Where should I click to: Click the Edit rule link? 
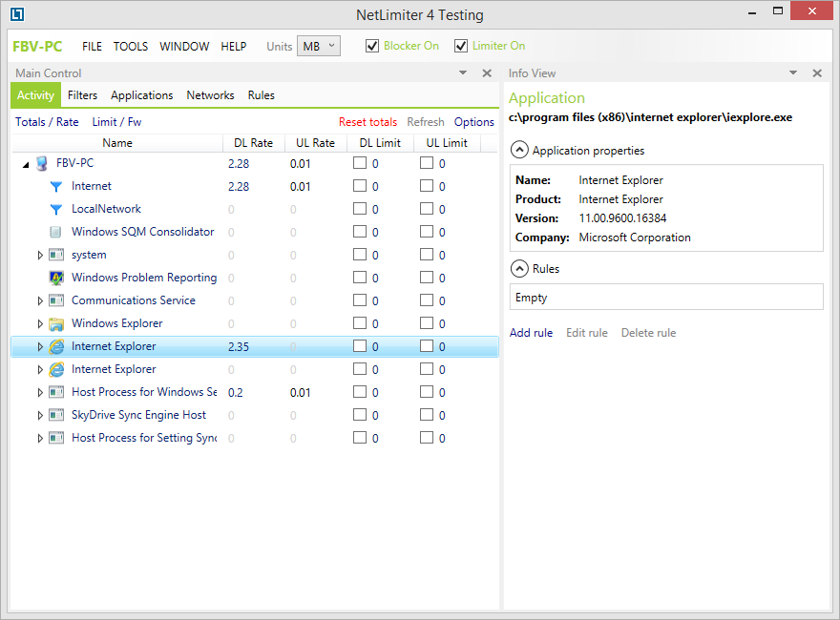click(x=587, y=333)
